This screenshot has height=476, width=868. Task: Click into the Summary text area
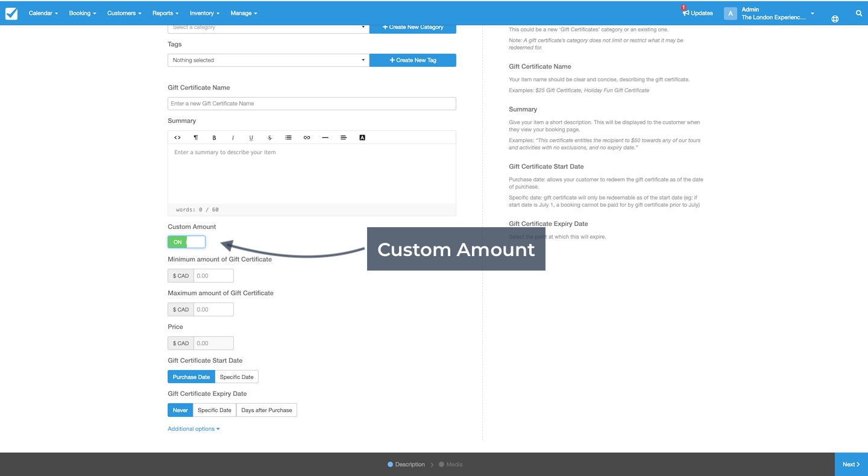(312, 174)
